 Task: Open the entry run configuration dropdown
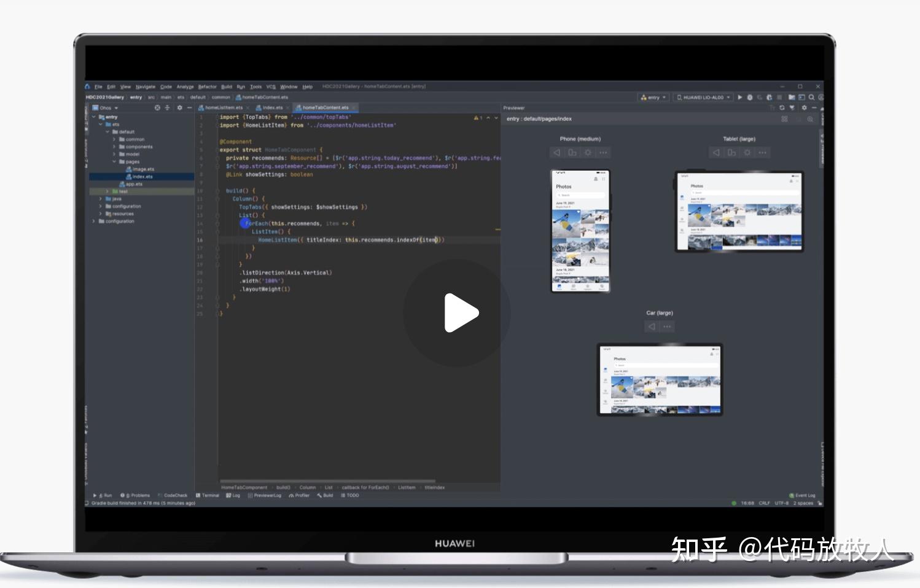pos(653,97)
